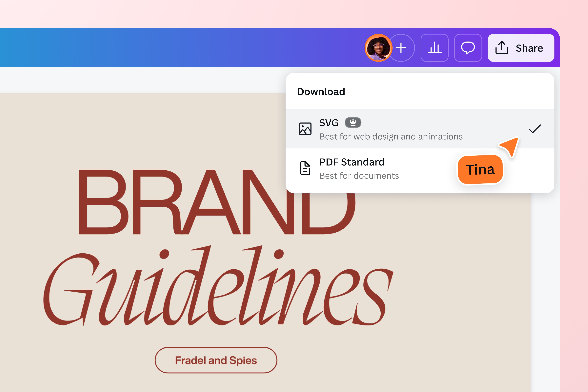Click the PDF document file icon

click(x=305, y=168)
